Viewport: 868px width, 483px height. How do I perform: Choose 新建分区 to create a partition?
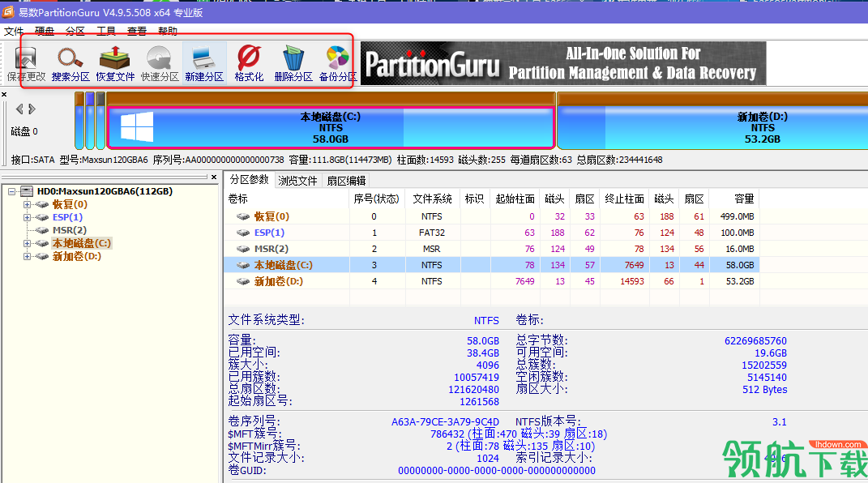point(204,64)
